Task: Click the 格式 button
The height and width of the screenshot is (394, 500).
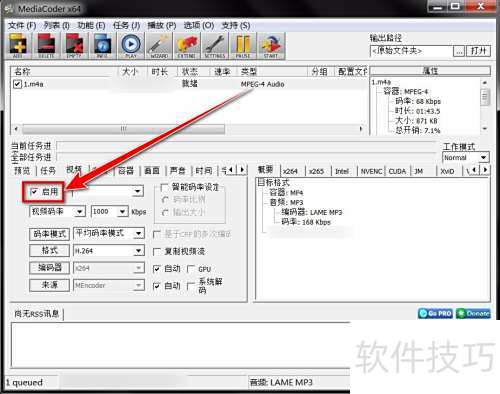Action: click(49, 251)
